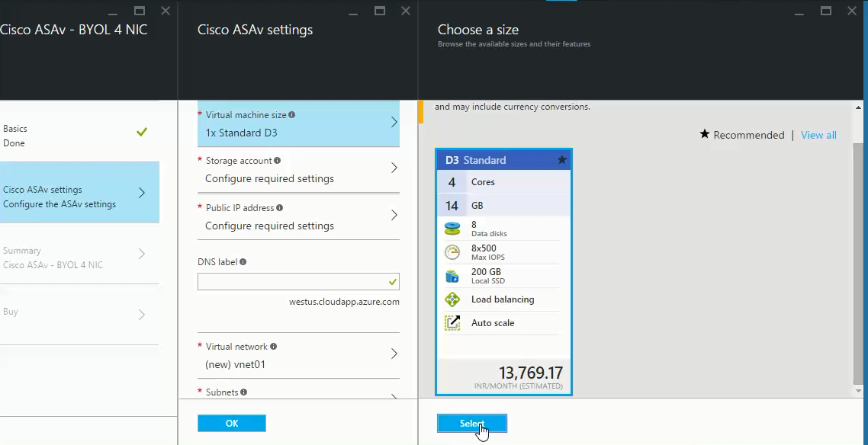Click the Recommended star icon
Image resolution: width=868 pixels, height=445 pixels.
coord(704,134)
